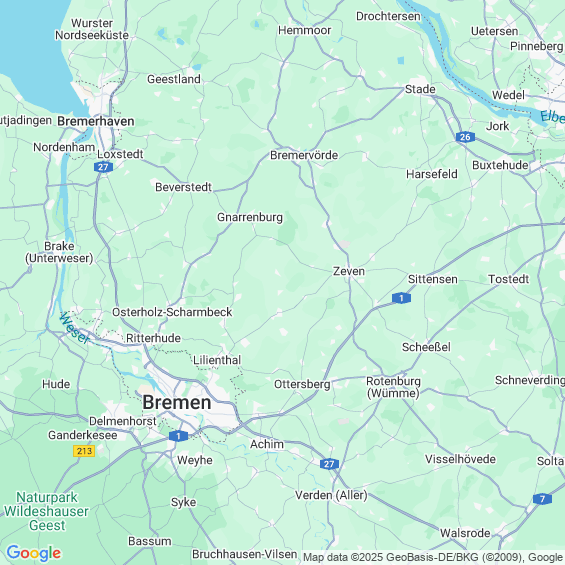The width and height of the screenshot is (565, 565).
Task: Click the A26 highway shield near Jork
Action: [x=465, y=137]
